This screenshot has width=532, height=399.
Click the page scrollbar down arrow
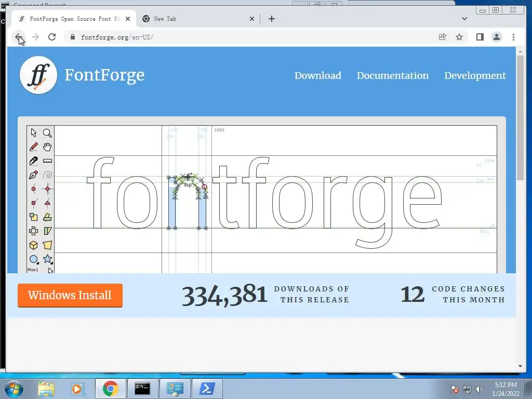[x=520, y=366]
